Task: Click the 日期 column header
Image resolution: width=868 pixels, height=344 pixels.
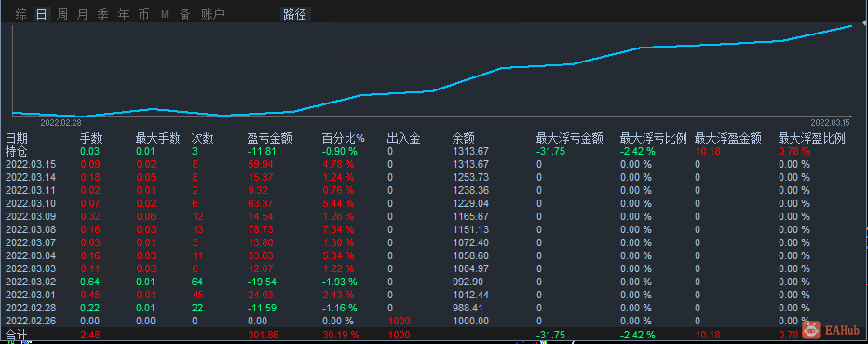Action: click(x=17, y=139)
